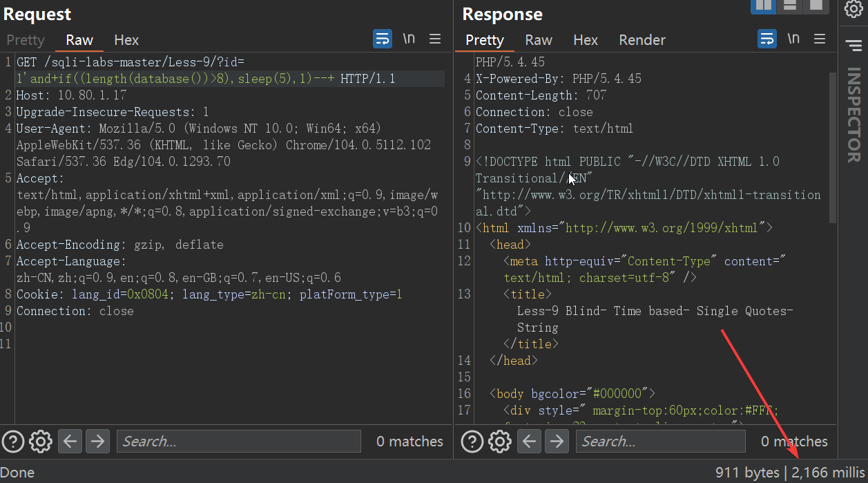
Task: Open help icon under the Response panel
Action: pos(473,441)
